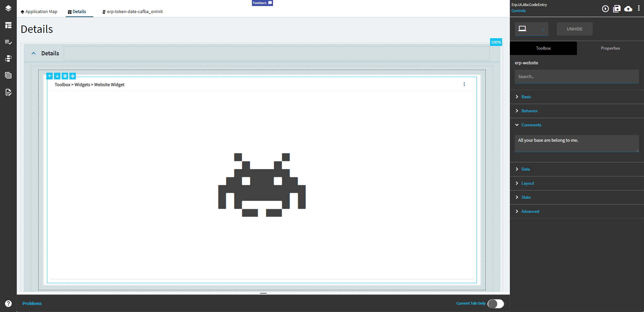Open the layers icon in left sidebar
This screenshot has width=644, height=312.
8,8
